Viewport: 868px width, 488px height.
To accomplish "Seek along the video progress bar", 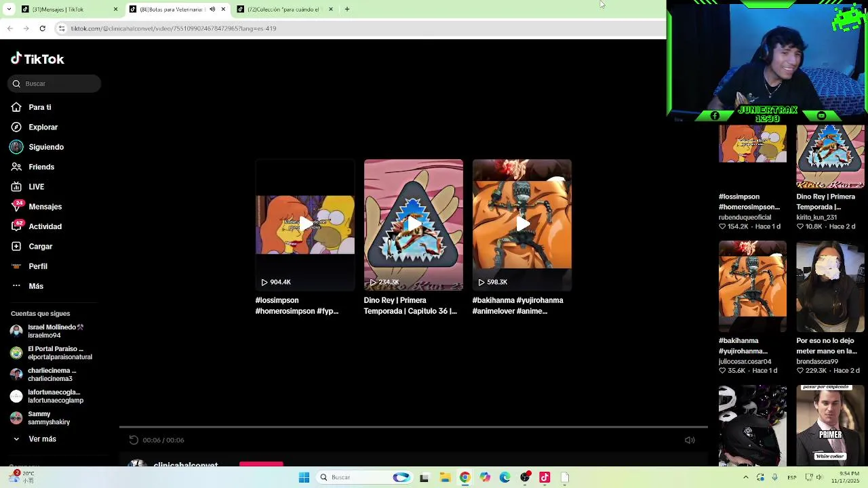I will (414, 428).
